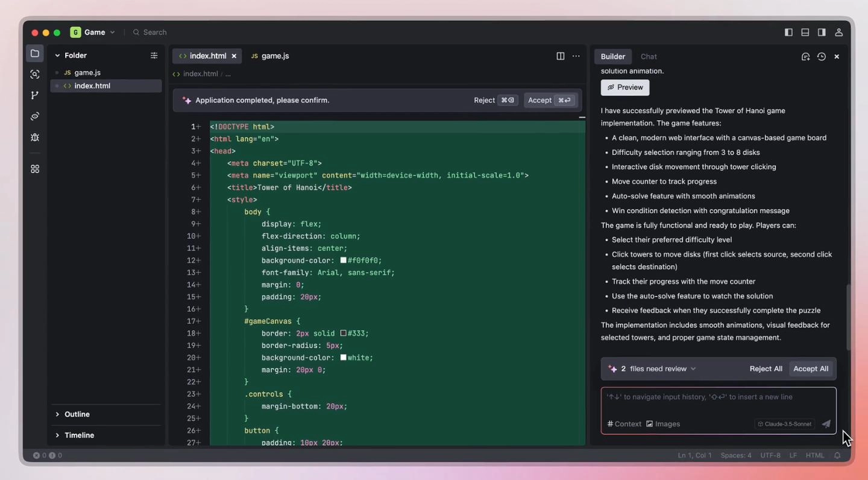Toggle the bottom panel layout icon
This screenshot has width=868, height=480.
pos(805,33)
